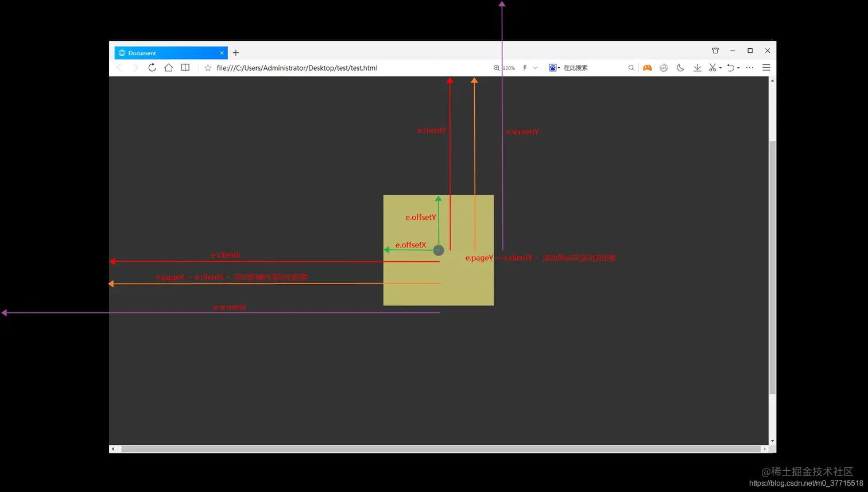868x492 pixels.
Task: Open the Baidu search engine selector
Action: coord(554,68)
